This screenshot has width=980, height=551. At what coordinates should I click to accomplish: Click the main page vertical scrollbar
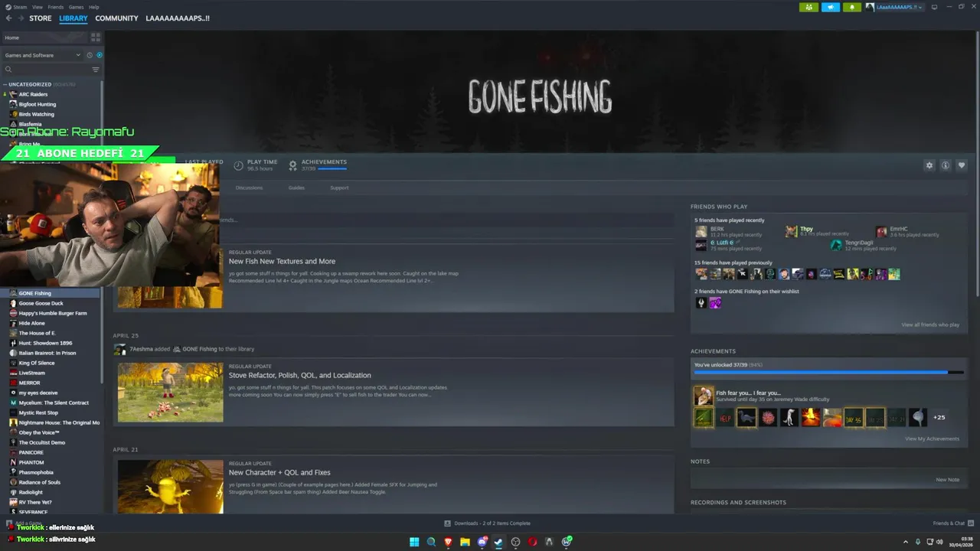(x=977, y=165)
